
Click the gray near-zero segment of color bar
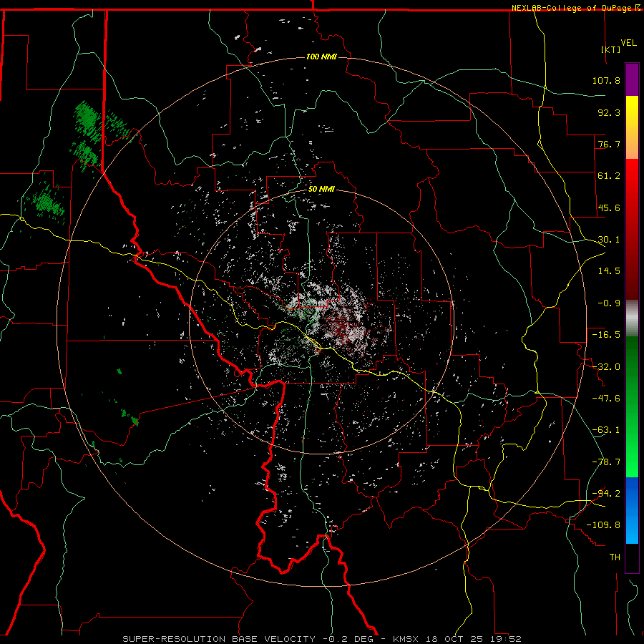[632, 318]
